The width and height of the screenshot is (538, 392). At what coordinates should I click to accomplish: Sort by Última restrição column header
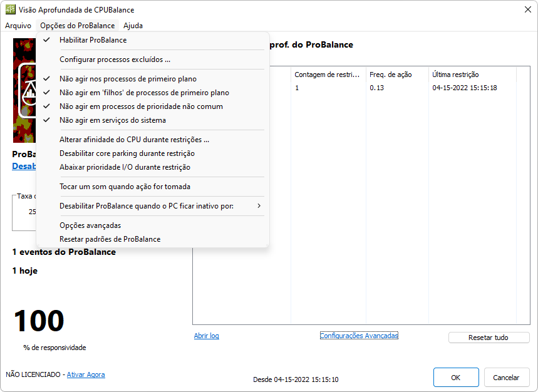[x=455, y=75]
